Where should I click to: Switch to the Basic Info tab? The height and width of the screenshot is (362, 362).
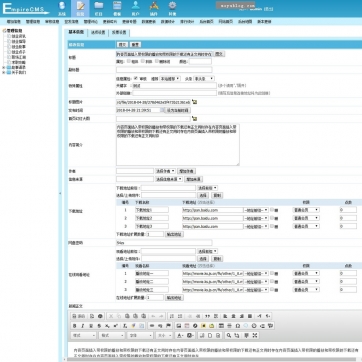point(76,32)
